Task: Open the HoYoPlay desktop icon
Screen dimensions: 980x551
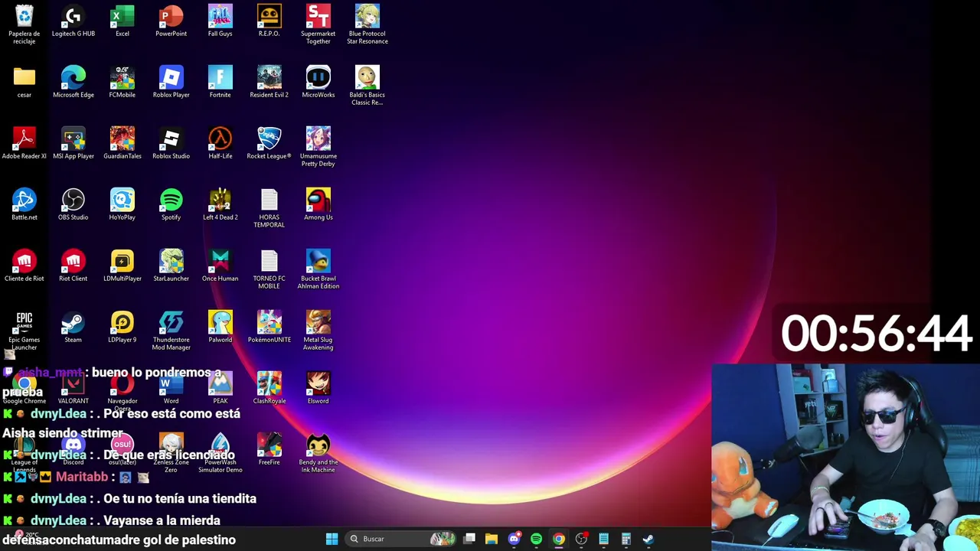Action: [x=122, y=204]
